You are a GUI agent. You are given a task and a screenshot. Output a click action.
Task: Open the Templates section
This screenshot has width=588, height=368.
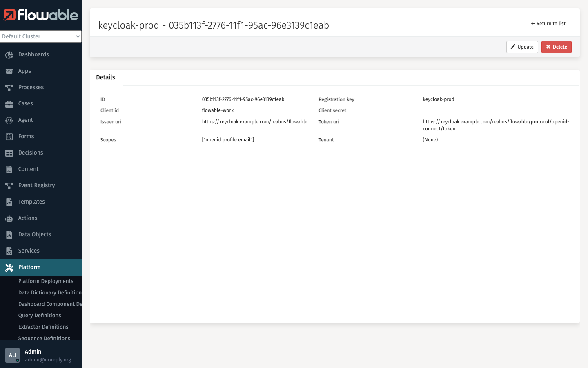coord(31,202)
